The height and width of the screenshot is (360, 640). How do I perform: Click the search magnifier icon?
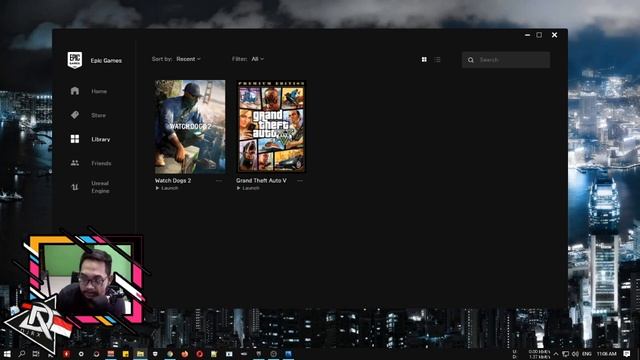coord(471,60)
